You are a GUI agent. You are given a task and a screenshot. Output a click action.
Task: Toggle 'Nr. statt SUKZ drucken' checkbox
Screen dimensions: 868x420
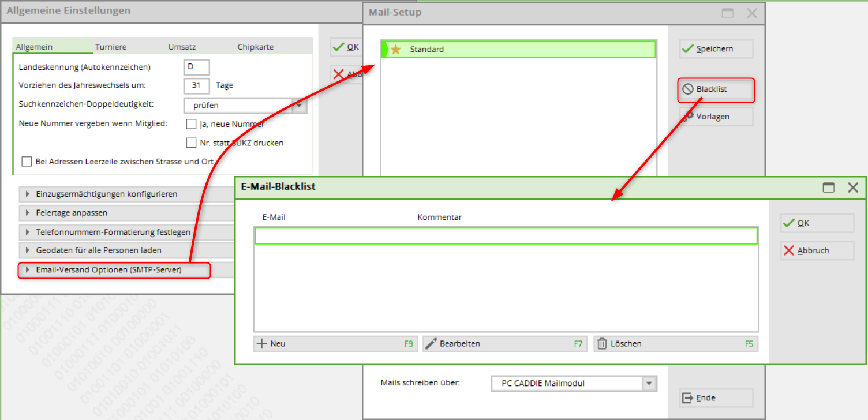point(191,142)
